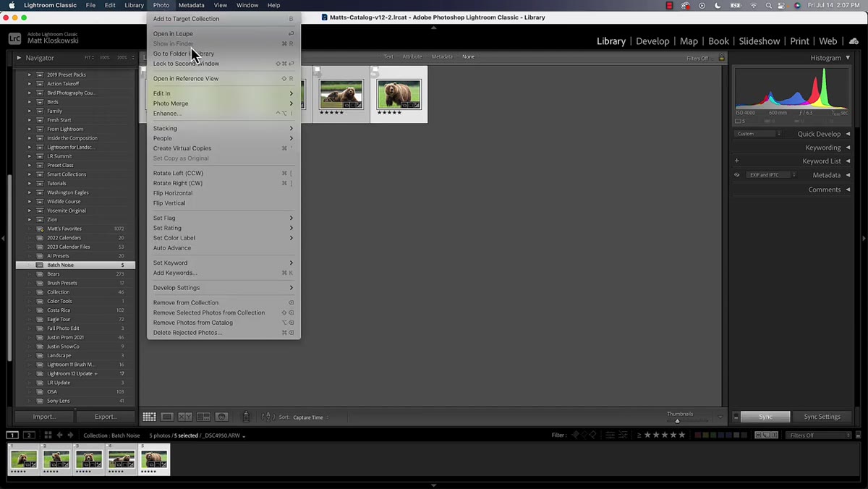Click the Sync Settings button
Viewport: 868px width, 489px height.
click(822, 417)
